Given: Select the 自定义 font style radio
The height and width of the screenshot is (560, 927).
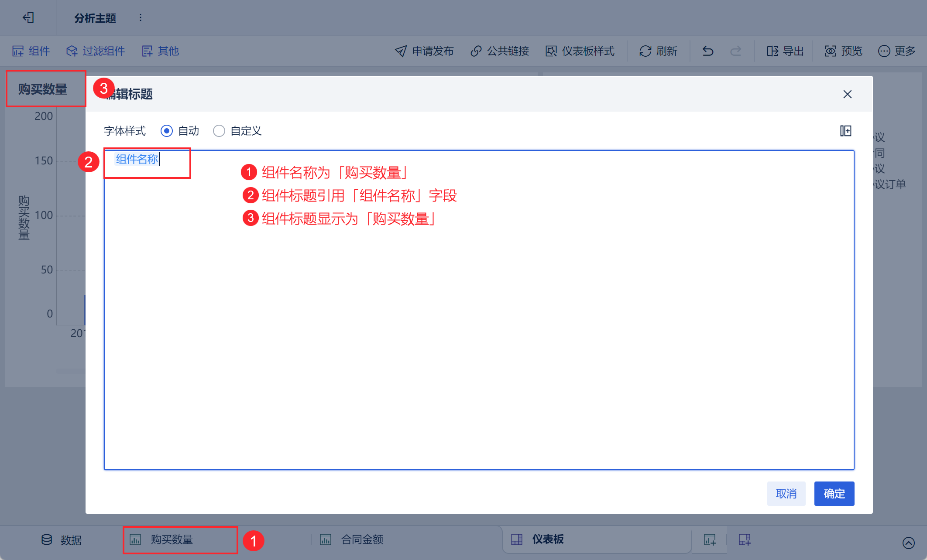Looking at the screenshot, I should [x=219, y=131].
